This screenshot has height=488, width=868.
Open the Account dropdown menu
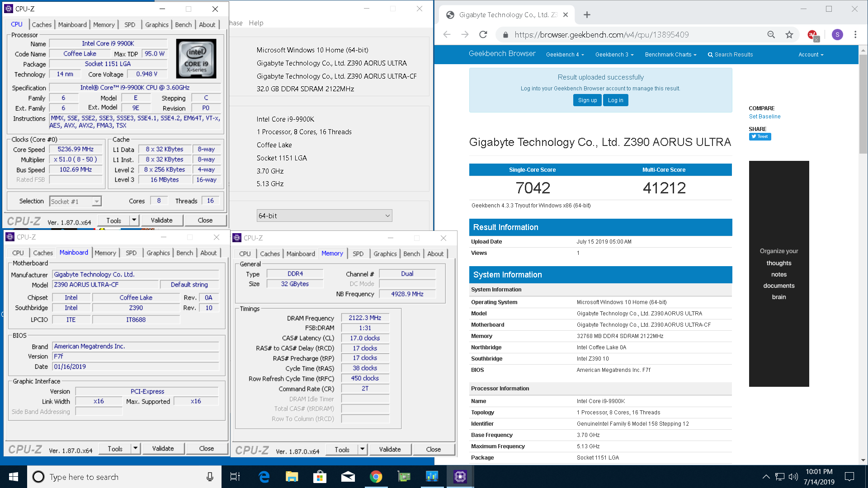coord(811,55)
